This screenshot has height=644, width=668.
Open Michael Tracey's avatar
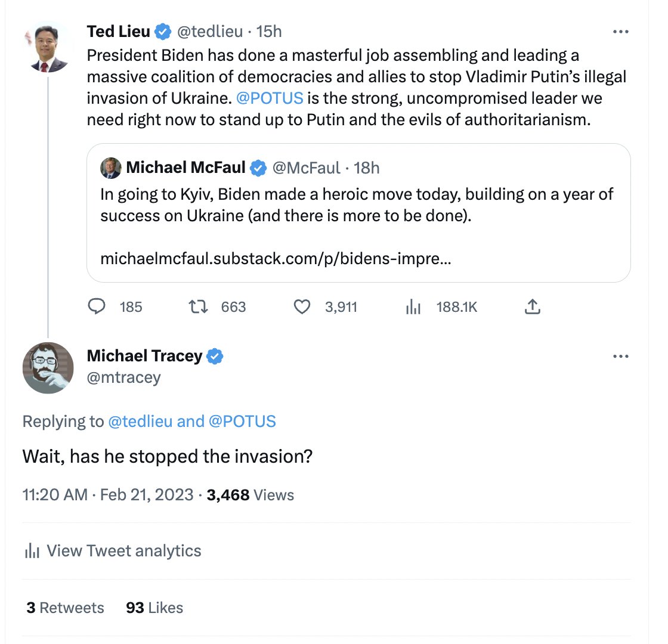click(x=48, y=368)
